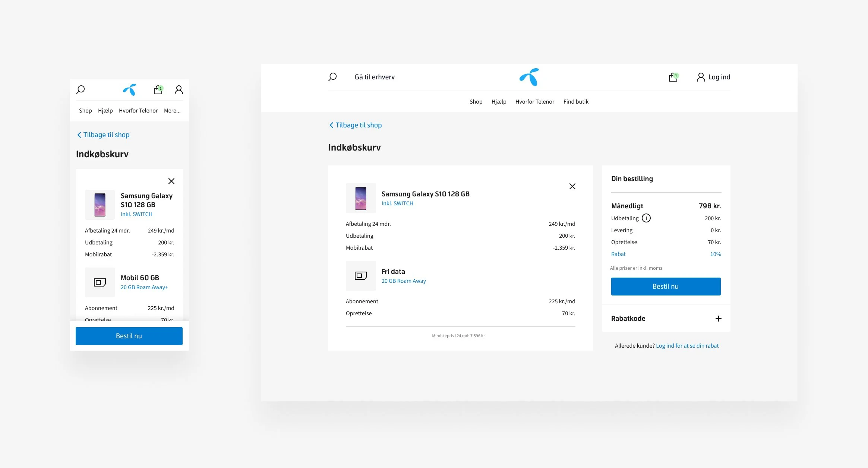Click the search icon in the mobile header

click(81, 90)
